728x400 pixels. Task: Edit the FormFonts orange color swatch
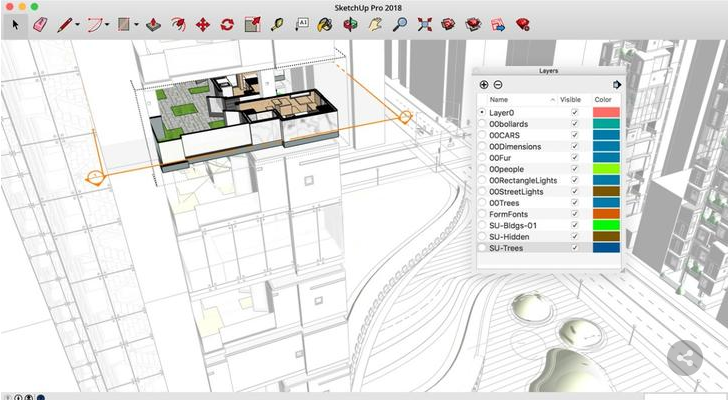(606, 214)
